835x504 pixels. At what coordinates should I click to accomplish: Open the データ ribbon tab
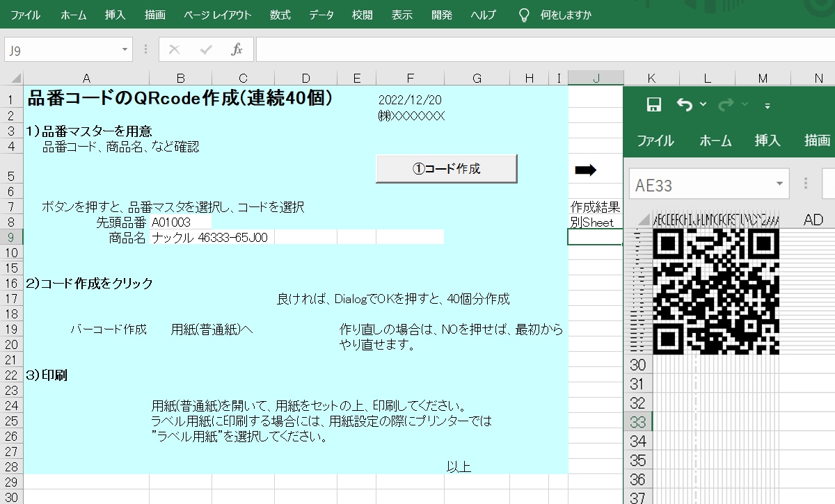[x=321, y=15]
